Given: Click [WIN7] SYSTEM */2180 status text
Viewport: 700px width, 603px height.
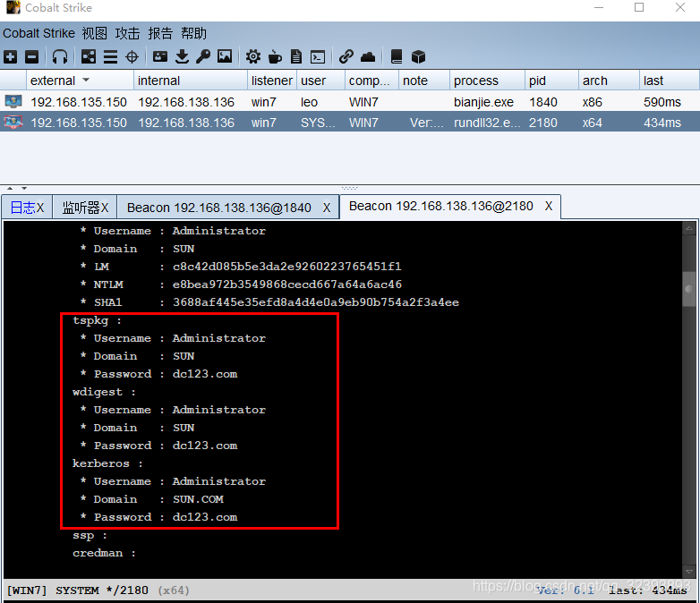Looking at the screenshot, I should [77, 590].
